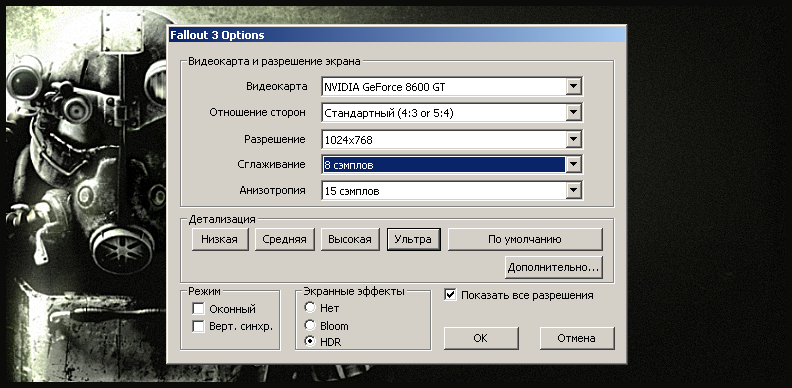Screen dimensions: 792x388
Task: Click Видеокарта и разрешение экрана heading
Action: pyautogui.click(x=274, y=61)
